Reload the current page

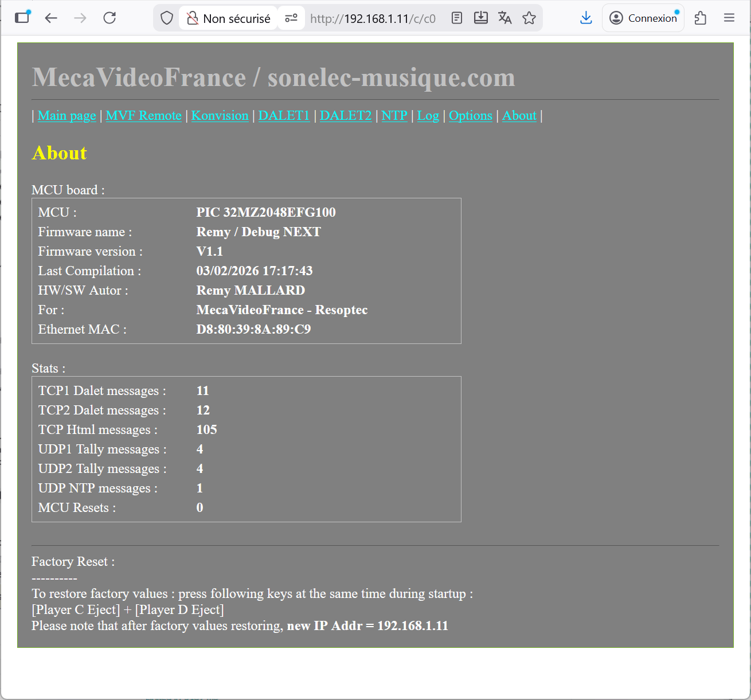tap(109, 18)
